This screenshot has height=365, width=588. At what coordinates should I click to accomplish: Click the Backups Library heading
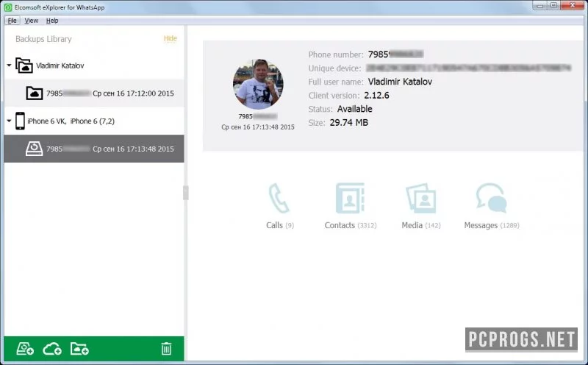(43, 39)
